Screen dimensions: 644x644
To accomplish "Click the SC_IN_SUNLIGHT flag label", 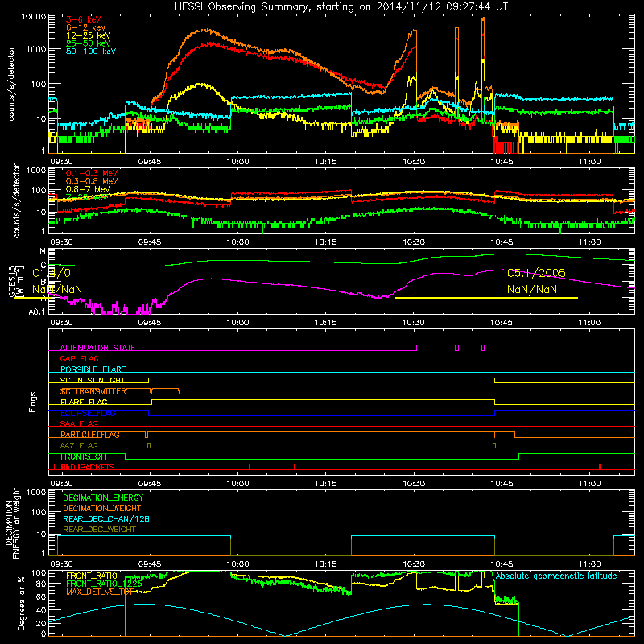I will tap(93, 380).
